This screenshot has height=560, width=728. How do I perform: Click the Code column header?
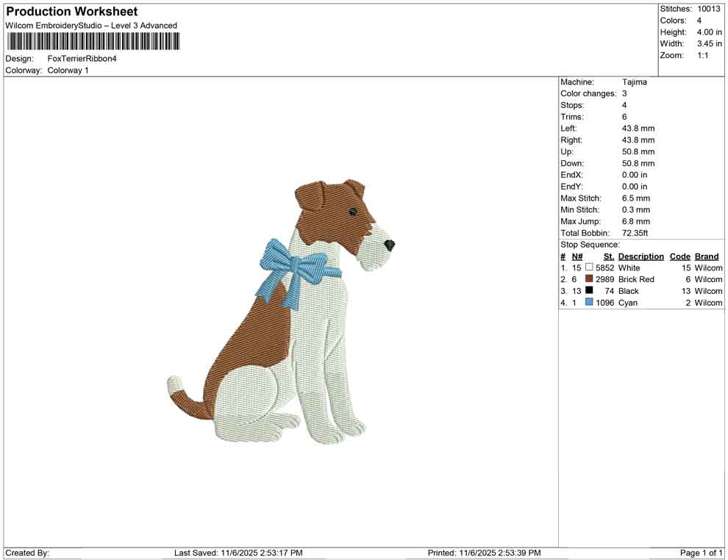click(679, 256)
